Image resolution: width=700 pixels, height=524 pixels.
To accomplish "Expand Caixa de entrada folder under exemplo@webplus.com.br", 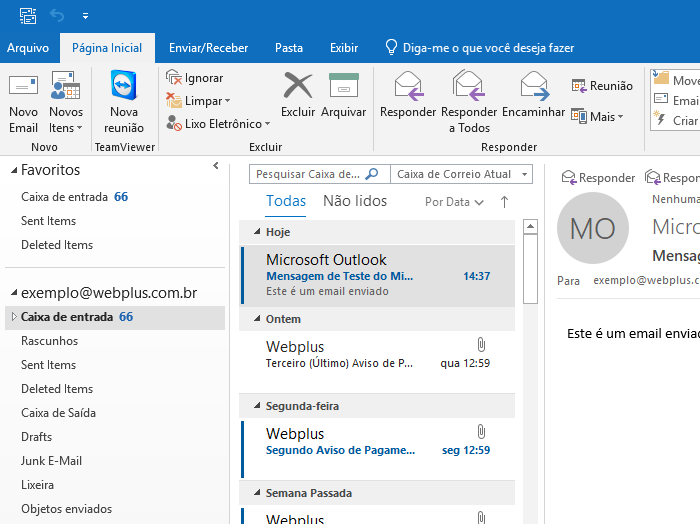I will [x=14, y=317].
